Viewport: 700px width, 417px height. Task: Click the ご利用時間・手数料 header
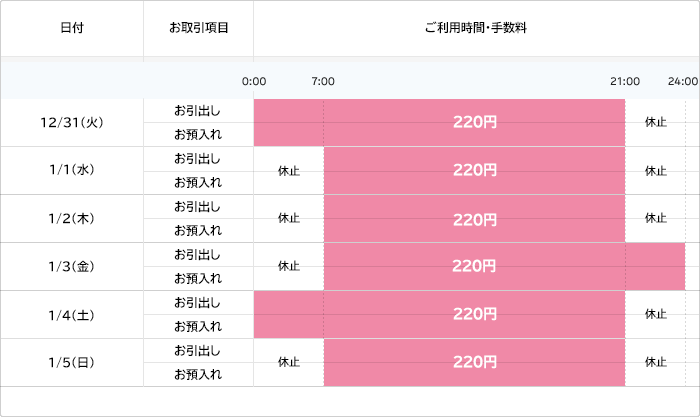[475, 28]
